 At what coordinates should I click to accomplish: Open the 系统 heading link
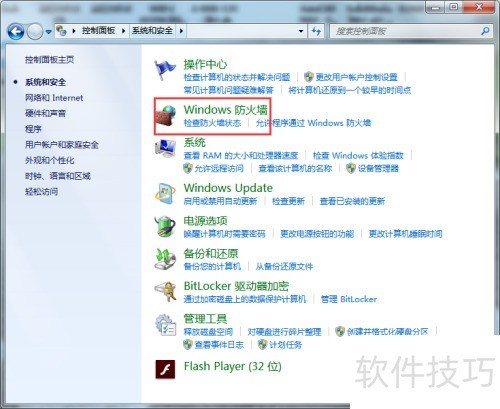195,142
